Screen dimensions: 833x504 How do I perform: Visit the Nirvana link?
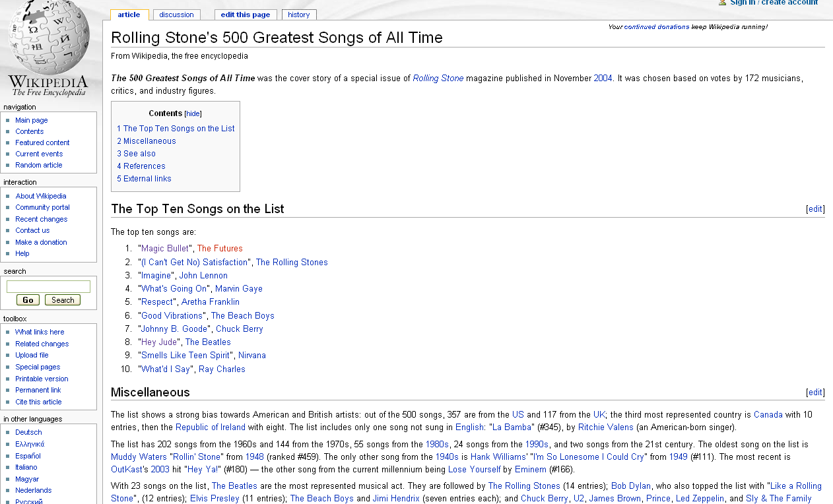(252, 356)
